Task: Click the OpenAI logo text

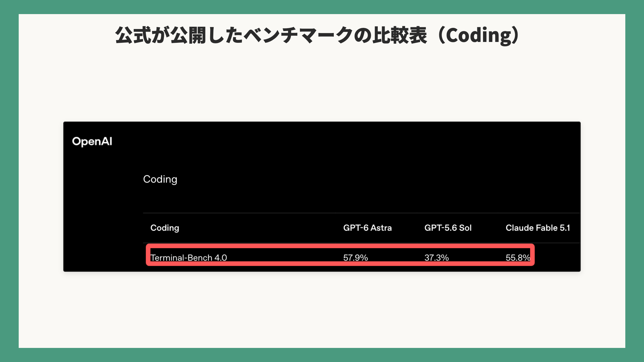Action: pos(92,142)
